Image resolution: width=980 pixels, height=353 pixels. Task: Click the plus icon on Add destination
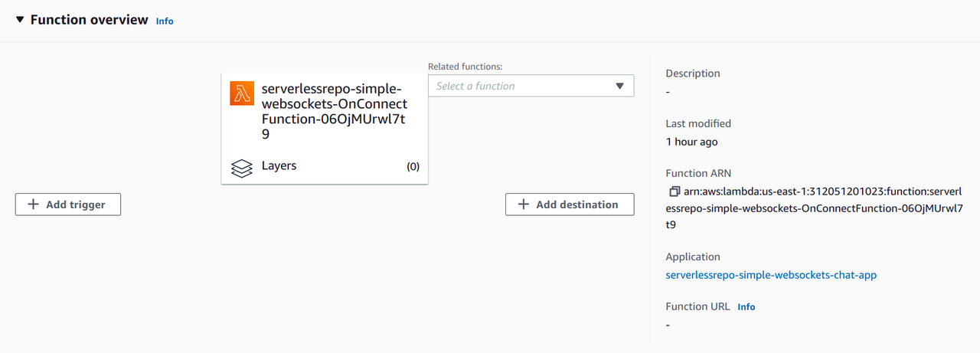pyautogui.click(x=524, y=204)
